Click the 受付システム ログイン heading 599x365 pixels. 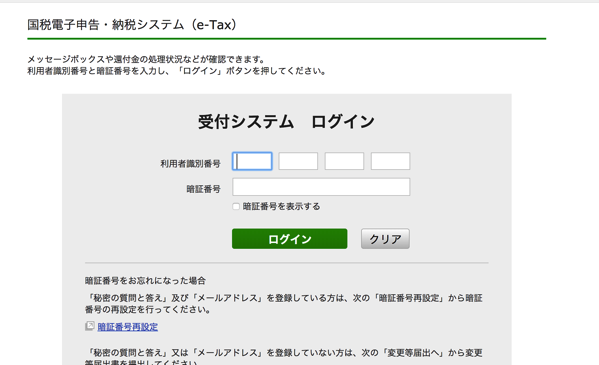point(286,122)
